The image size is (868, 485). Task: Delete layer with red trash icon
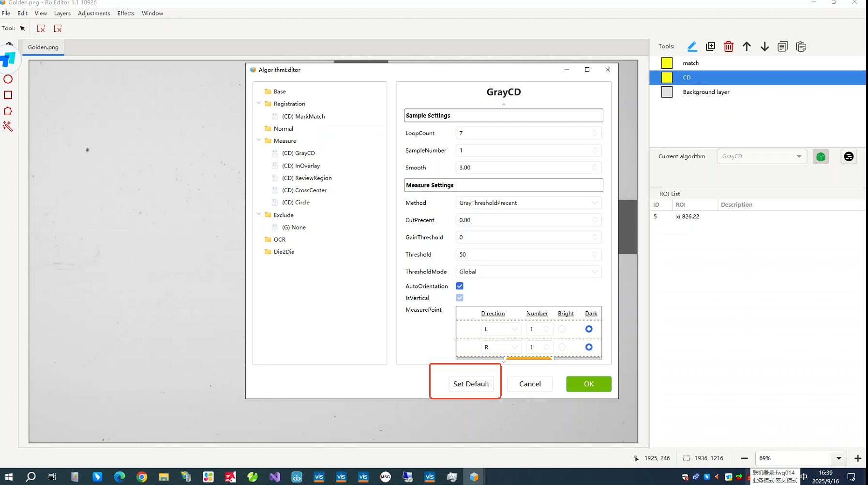click(728, 46)
